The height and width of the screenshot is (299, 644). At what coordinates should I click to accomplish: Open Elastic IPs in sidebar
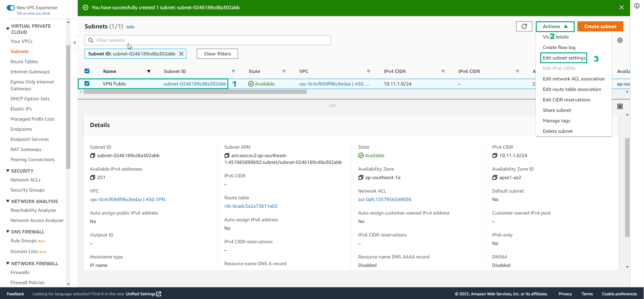pos(21,109)
